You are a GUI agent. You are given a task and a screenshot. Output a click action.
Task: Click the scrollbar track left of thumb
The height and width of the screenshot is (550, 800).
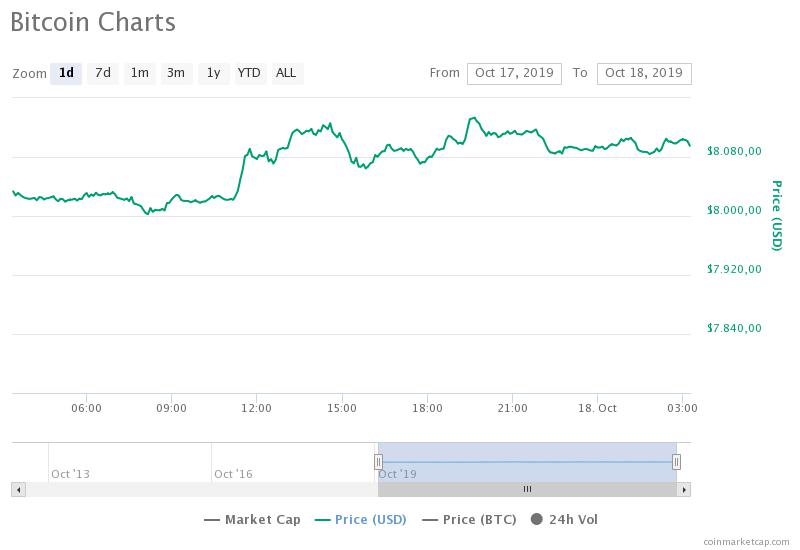pos(202,490)
